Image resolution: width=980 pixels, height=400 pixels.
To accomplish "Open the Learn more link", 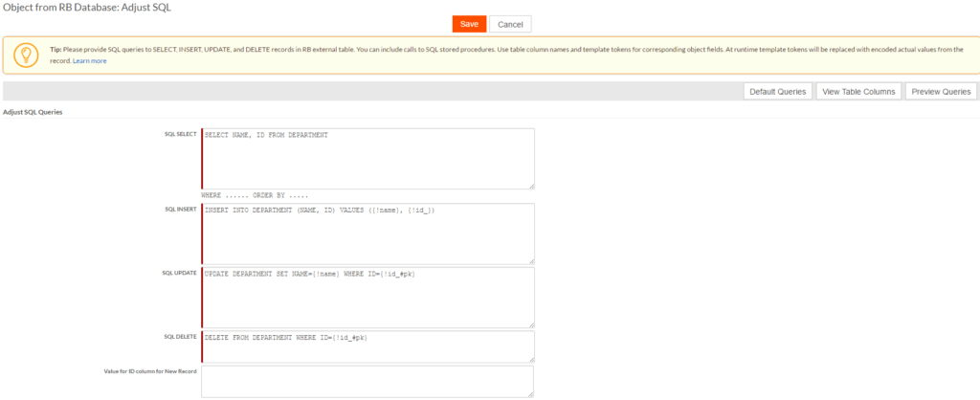I will tap(90, 60).
